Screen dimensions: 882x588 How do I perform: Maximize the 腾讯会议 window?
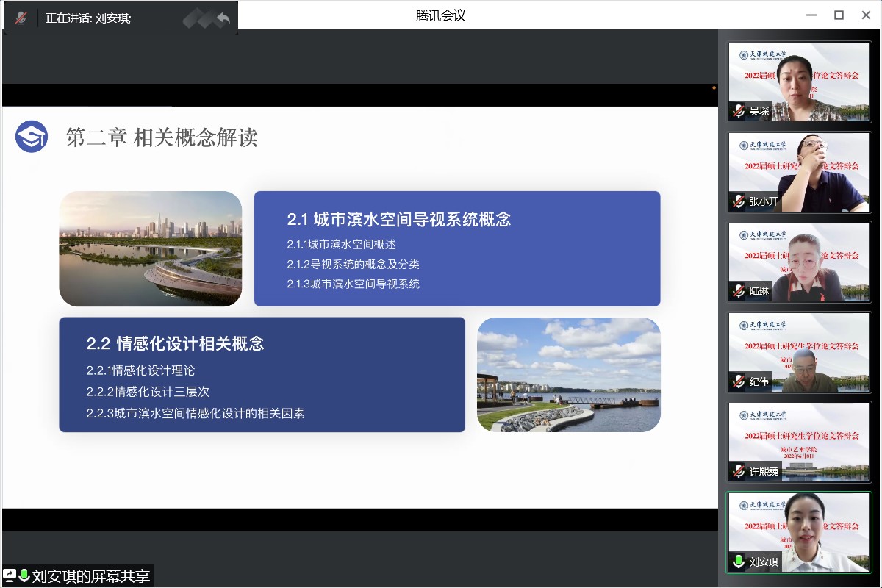pyautogui.click(x=839, y=15)
